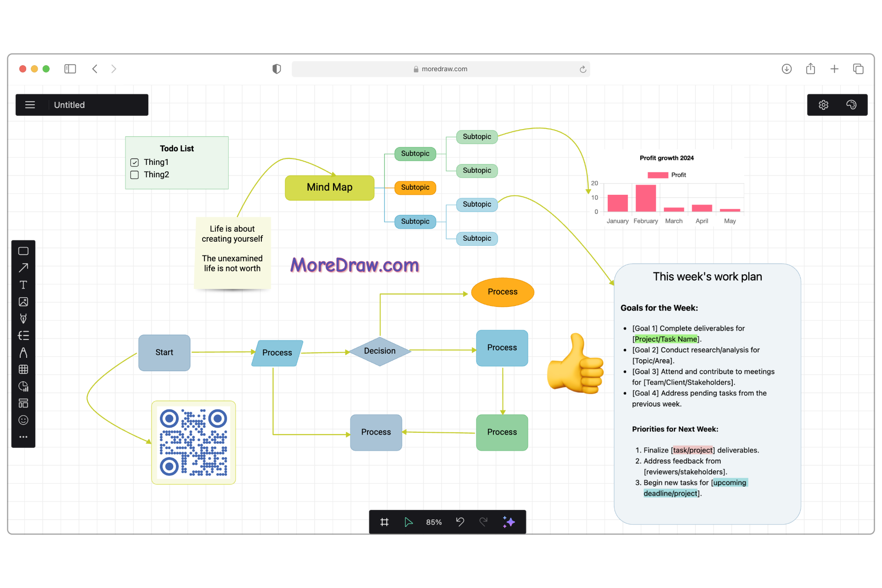Click the frame grid icon

(x=384, y=522)
